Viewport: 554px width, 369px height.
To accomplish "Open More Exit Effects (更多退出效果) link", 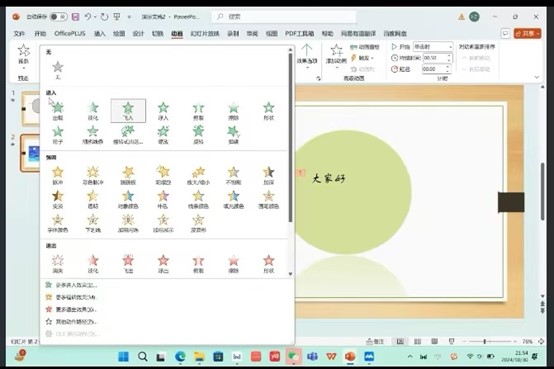I will click(76, 309).
